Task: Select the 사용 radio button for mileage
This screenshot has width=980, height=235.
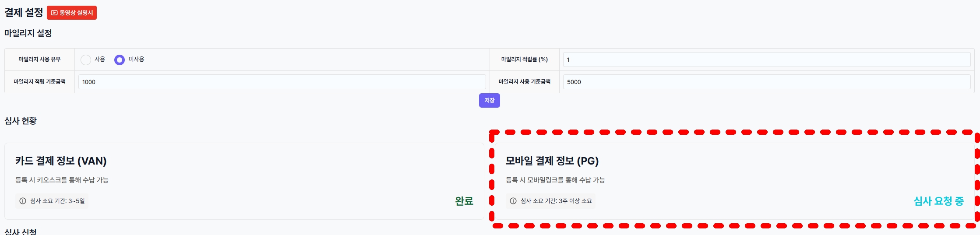Action: (x=86, y=60)
